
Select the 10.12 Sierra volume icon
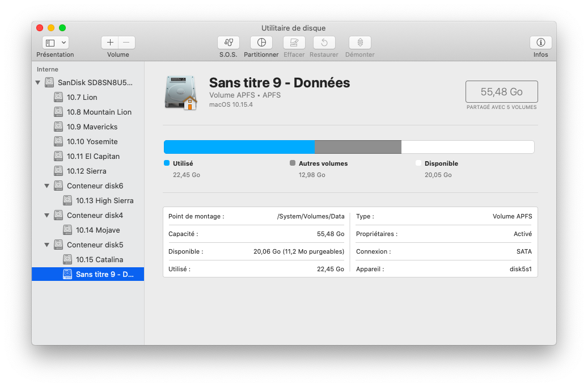(x=58, y=171)
